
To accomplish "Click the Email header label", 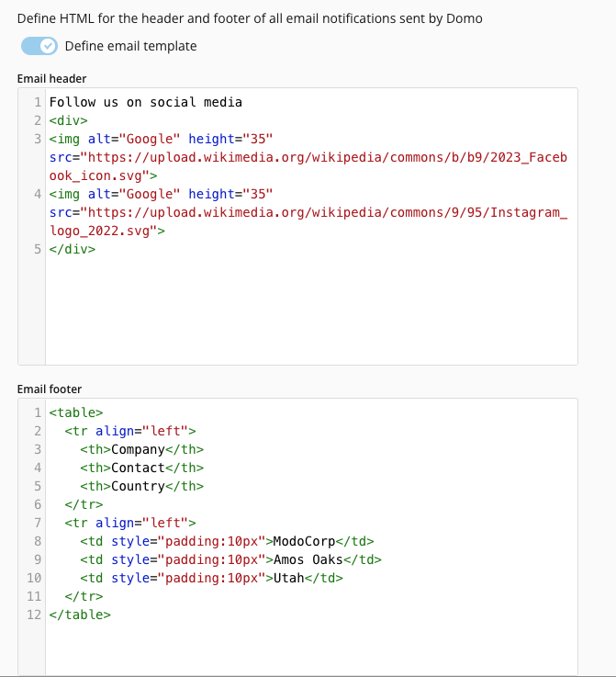I will point(51,79).
